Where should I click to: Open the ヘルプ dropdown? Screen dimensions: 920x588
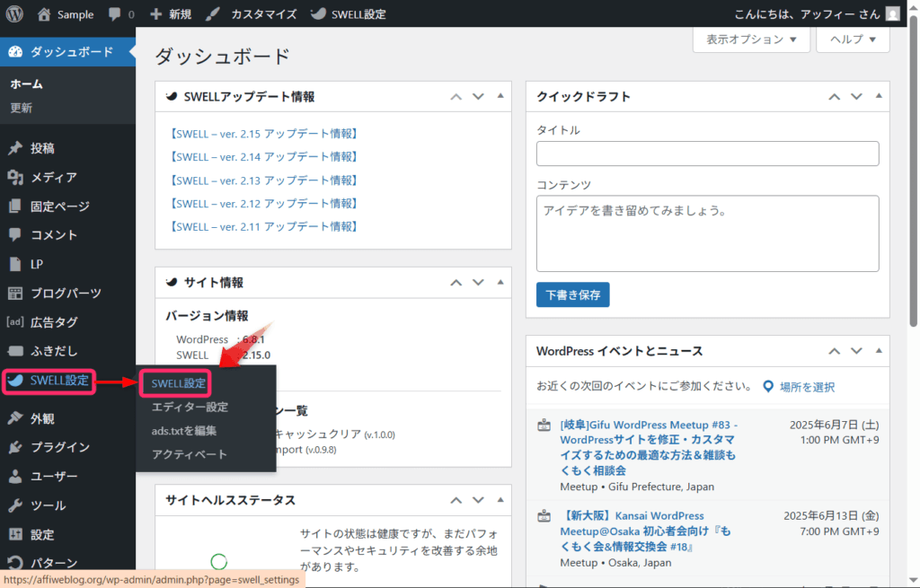(x=853, y=39)
